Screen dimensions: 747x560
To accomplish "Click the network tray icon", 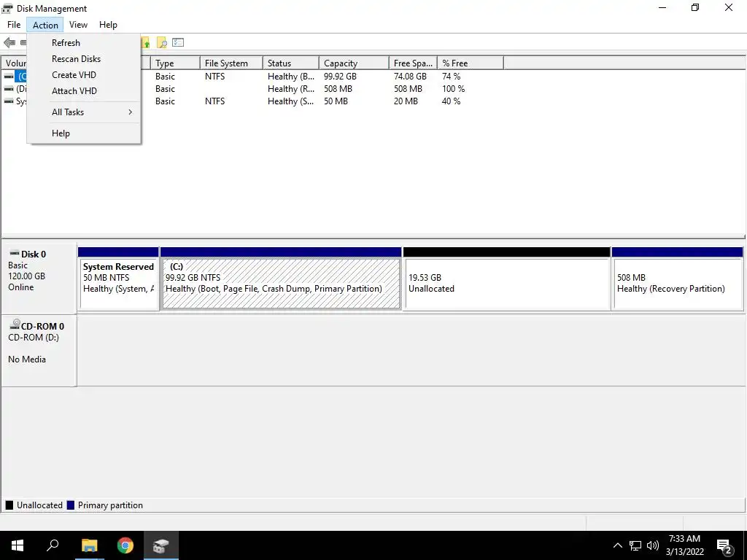I will pos(635,545).
